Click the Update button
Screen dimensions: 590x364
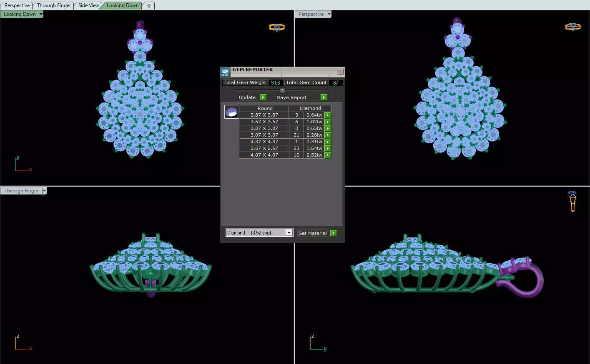[x=249, y=97]
